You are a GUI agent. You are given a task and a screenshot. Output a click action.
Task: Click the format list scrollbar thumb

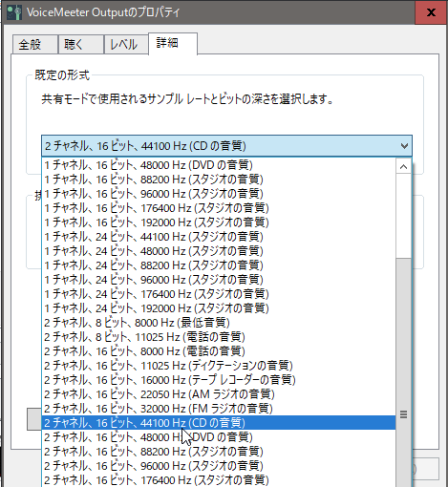(x=404, y=372)
